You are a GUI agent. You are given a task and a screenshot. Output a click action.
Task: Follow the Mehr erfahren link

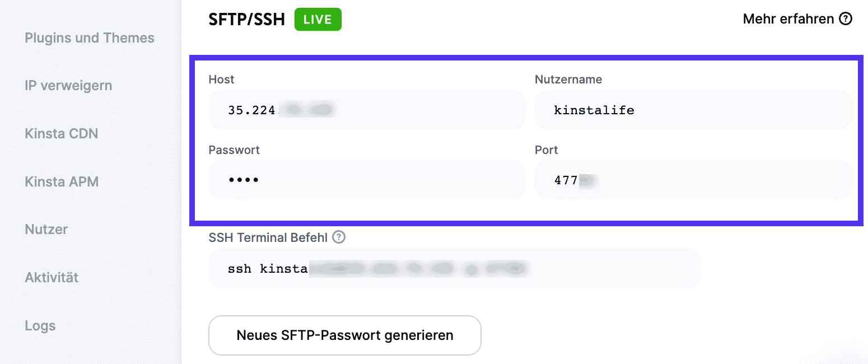click(x=786, y=18)
